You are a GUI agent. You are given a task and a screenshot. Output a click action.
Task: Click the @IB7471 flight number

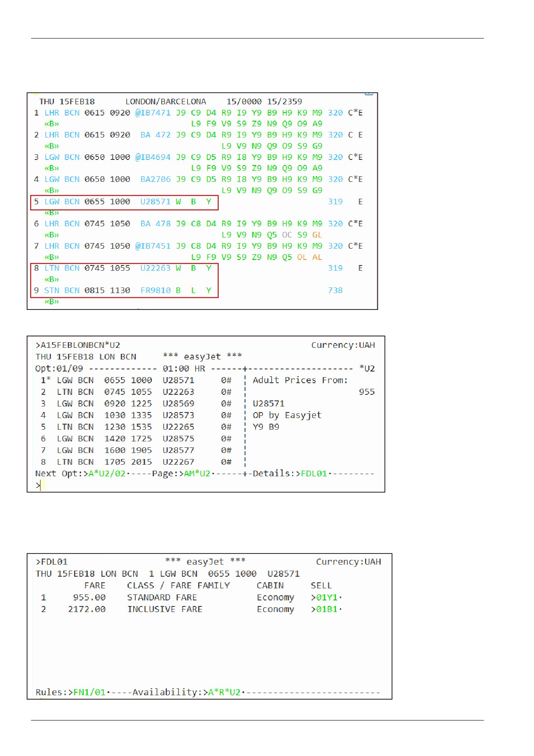tap(153, 112)
